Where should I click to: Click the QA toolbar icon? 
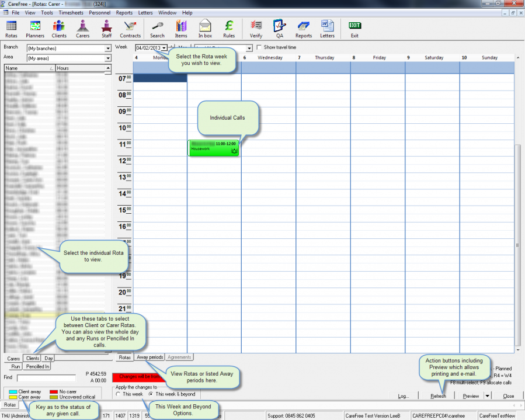[x=279, y=28]
